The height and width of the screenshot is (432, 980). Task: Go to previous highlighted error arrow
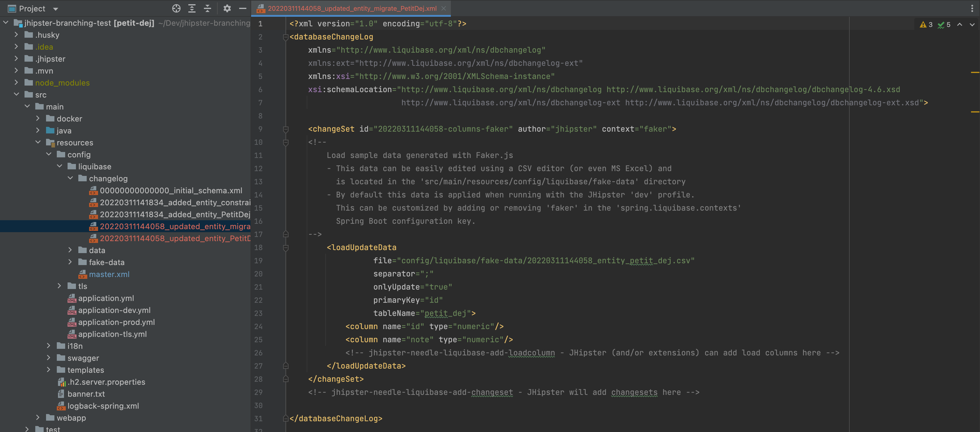point(960,24)
